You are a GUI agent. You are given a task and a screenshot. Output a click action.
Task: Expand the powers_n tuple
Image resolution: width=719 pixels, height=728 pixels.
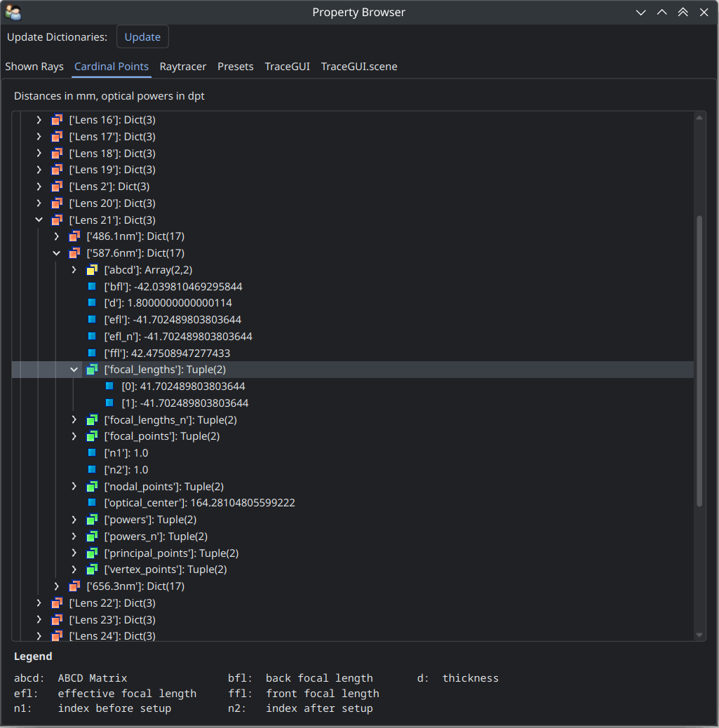pos(74,537)
